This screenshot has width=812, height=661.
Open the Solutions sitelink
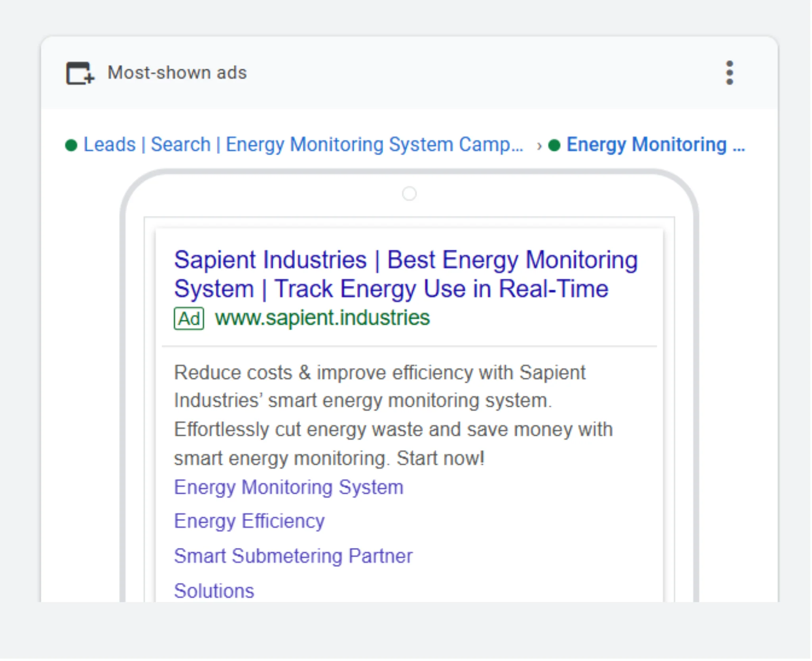tap(214, 590)
